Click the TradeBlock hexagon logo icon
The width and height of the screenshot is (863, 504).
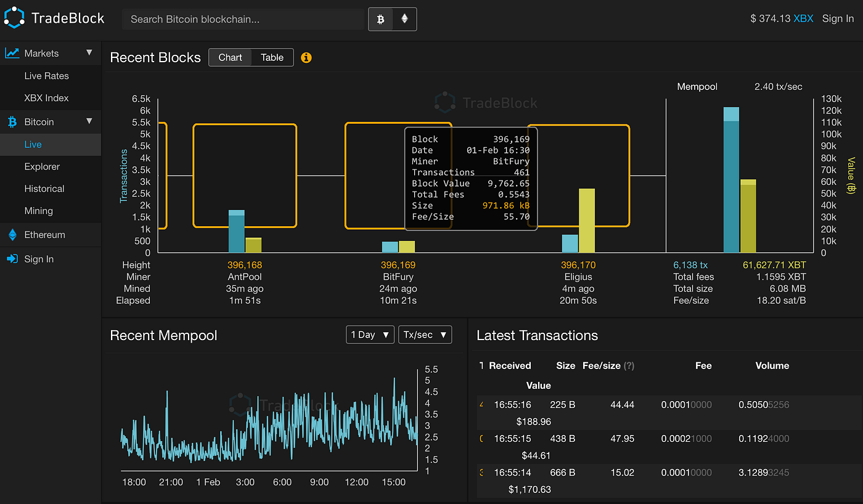[x=14, y=18]
